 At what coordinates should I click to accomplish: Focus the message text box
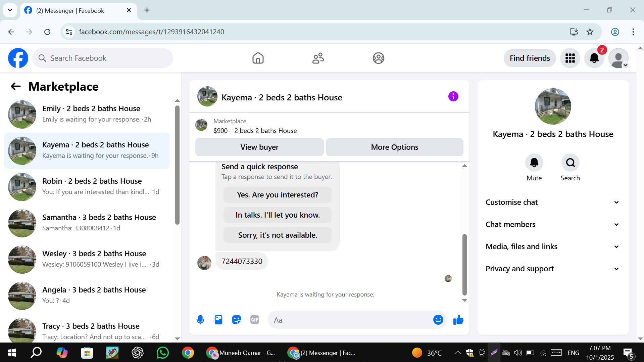click(350, 320)
